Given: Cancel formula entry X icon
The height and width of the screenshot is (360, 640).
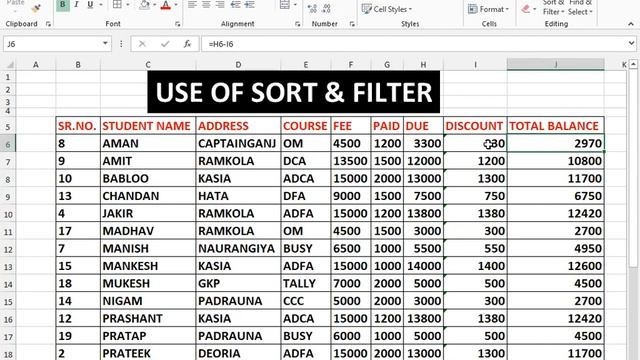Looking at the screenshot, I should [142, 44].
